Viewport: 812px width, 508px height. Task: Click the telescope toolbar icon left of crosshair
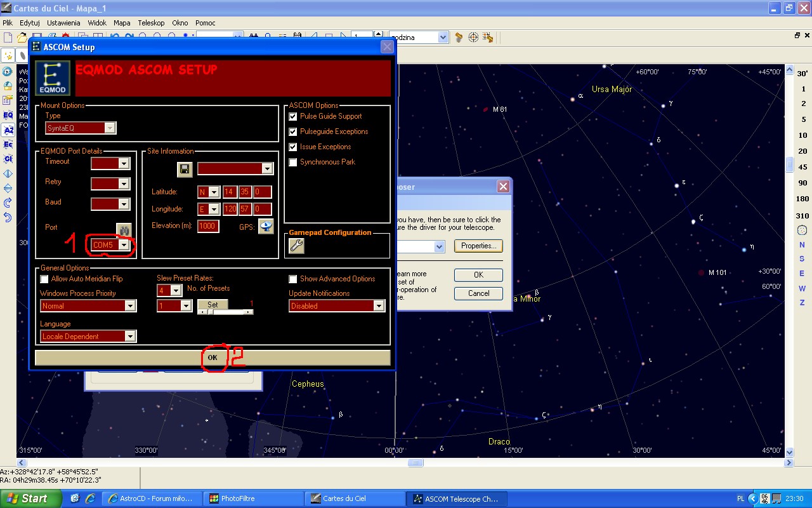point(459,37)
